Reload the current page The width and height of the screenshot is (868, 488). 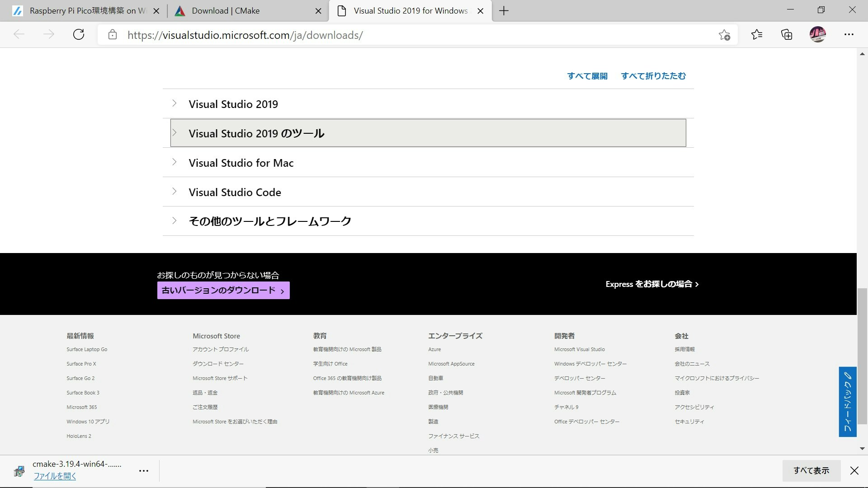[79, 34]
